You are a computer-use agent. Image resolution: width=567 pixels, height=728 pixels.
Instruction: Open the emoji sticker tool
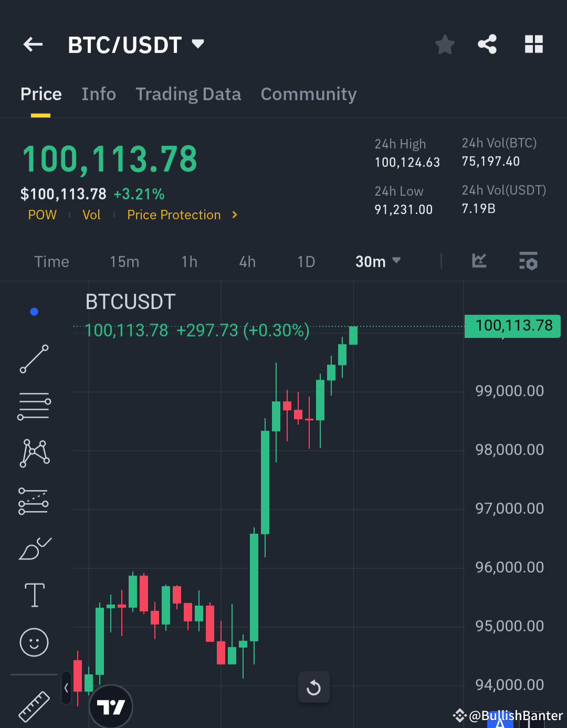tap(34, 642)
